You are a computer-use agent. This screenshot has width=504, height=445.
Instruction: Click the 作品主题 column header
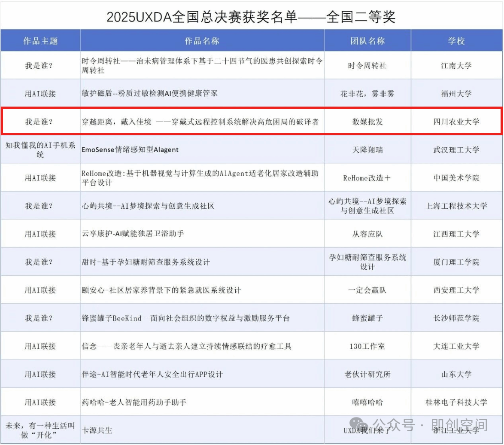pos(40,41)
